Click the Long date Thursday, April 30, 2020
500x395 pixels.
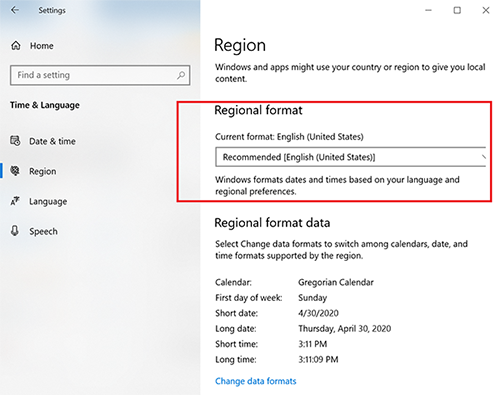tap(344, 329)
